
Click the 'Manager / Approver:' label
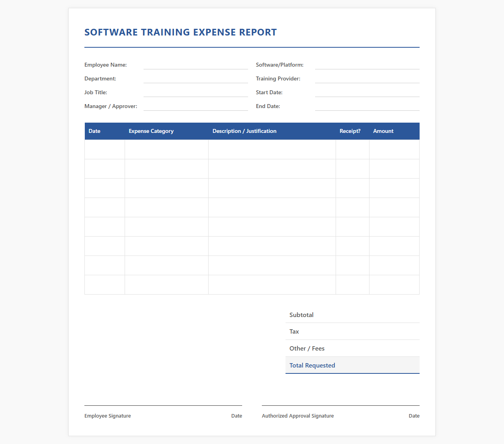point(111,106)
